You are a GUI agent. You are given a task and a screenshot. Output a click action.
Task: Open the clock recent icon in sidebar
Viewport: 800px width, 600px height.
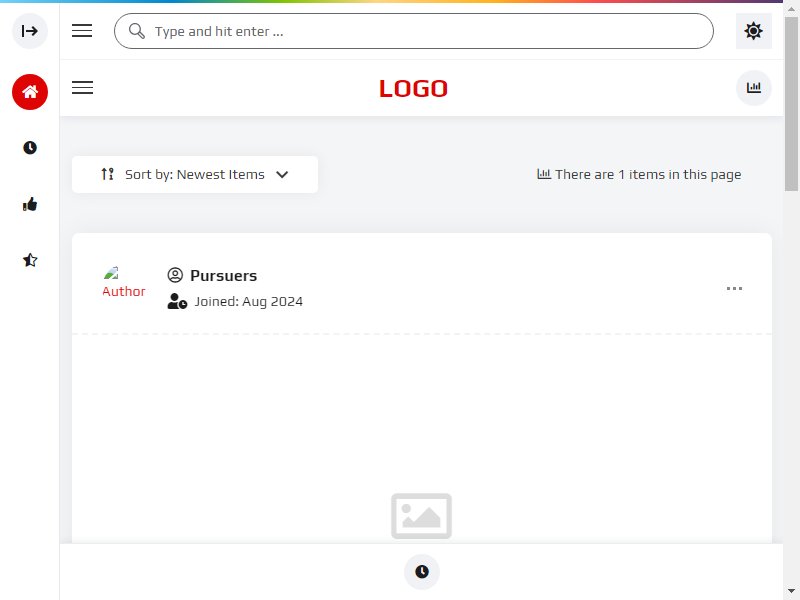click(x=30, y=148)
